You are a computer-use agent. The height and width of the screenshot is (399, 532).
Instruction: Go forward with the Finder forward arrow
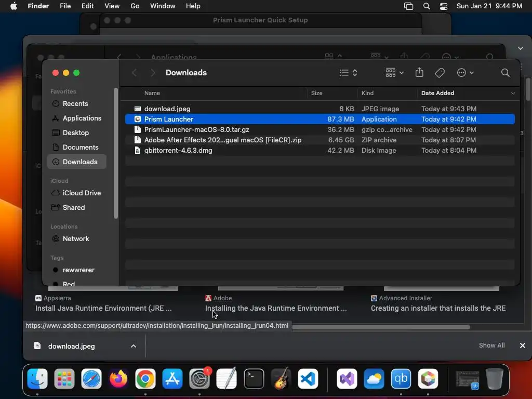(x=153, y=73)
